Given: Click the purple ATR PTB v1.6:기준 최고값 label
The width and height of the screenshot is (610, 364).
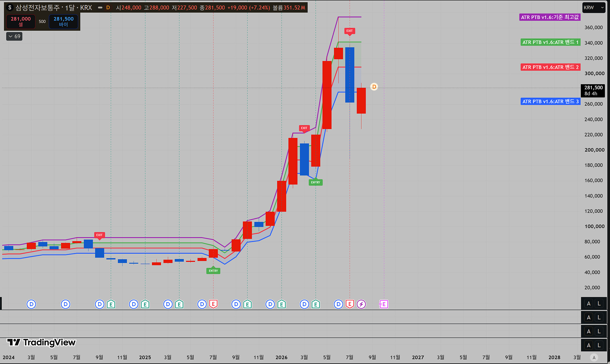Looking at the screenshot, I should [550, 17].
